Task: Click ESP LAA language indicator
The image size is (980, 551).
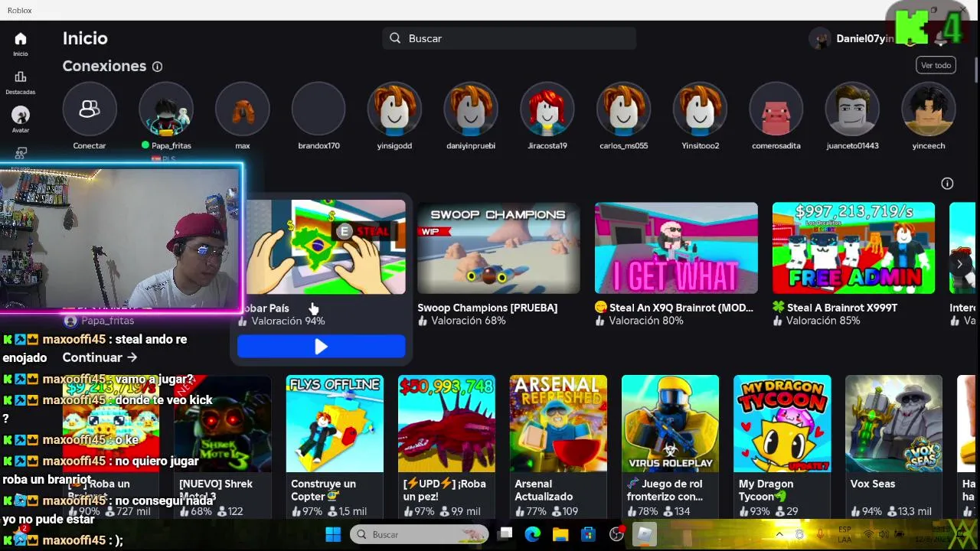Action: click(x=844, y=534)
